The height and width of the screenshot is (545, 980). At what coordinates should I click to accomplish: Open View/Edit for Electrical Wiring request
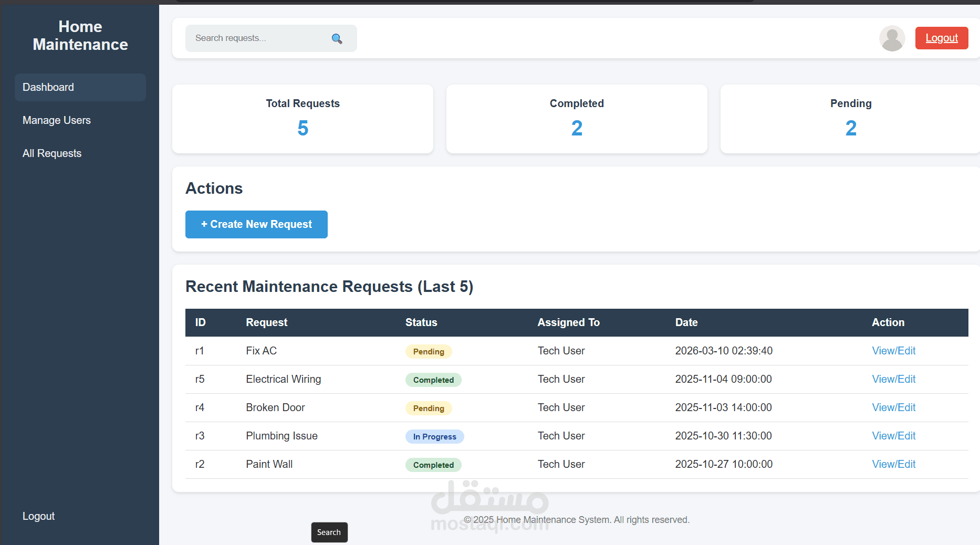coord(893,379)
